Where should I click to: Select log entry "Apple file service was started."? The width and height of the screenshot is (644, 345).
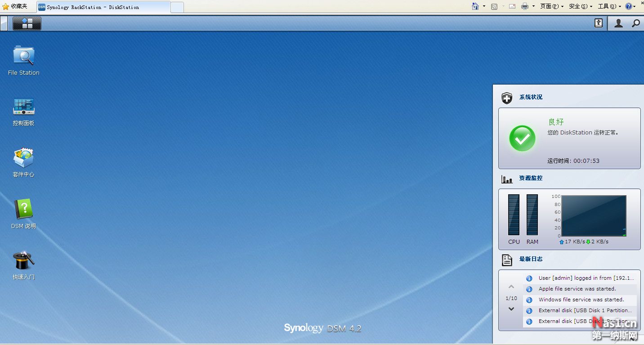(580, 289)
